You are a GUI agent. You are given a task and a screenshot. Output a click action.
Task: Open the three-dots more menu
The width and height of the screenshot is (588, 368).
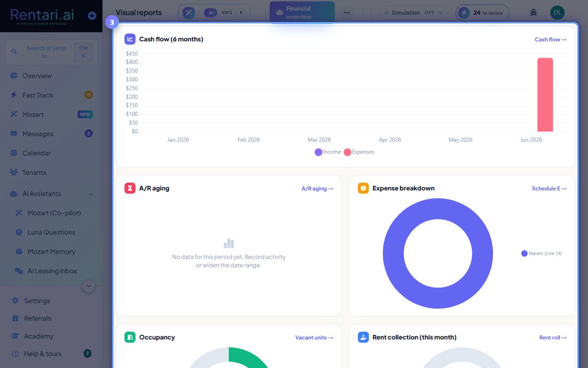[347, 12]
